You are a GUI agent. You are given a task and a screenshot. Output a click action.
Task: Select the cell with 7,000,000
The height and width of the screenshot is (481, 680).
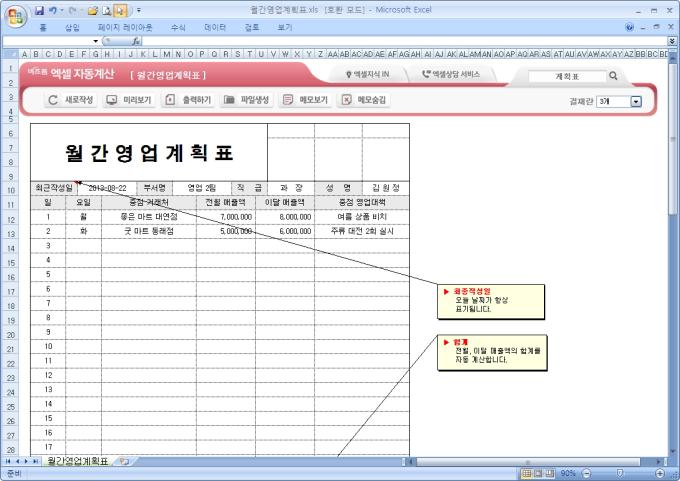[226, 217]
